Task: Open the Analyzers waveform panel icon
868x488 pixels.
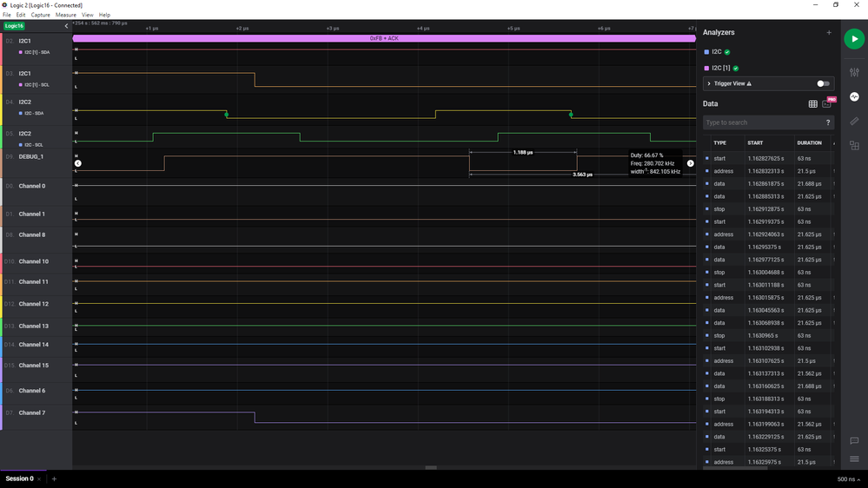Action: click(x=854, y=97)
